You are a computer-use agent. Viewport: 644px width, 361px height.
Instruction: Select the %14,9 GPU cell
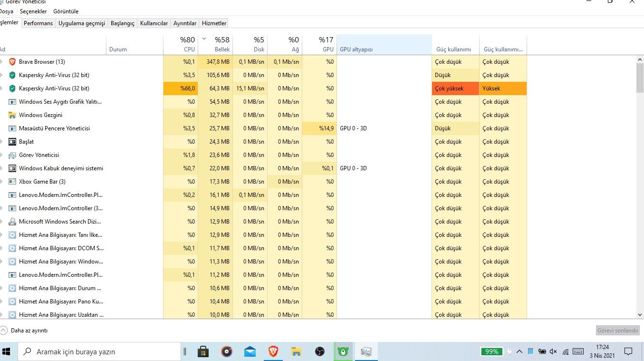click(x=319, y=128)
